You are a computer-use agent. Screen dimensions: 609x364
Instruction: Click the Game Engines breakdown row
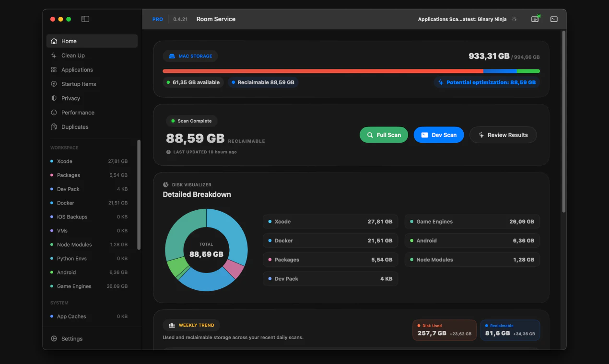pyautogui.click(x=472, y=222)
